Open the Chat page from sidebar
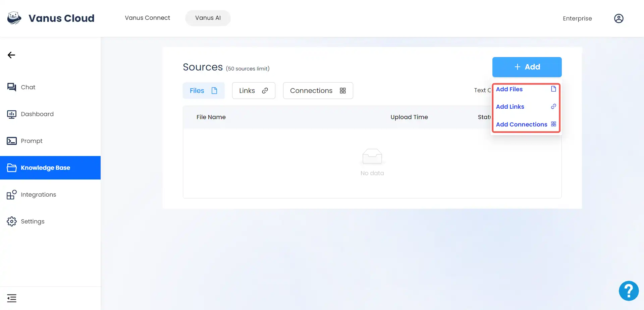The width and height of the screenshot is (644, 310). coord(50,87)
